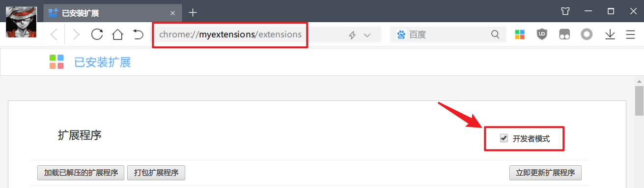
Task: Toggle the 开发者模式 checkbox
Action: pos(504,138)
